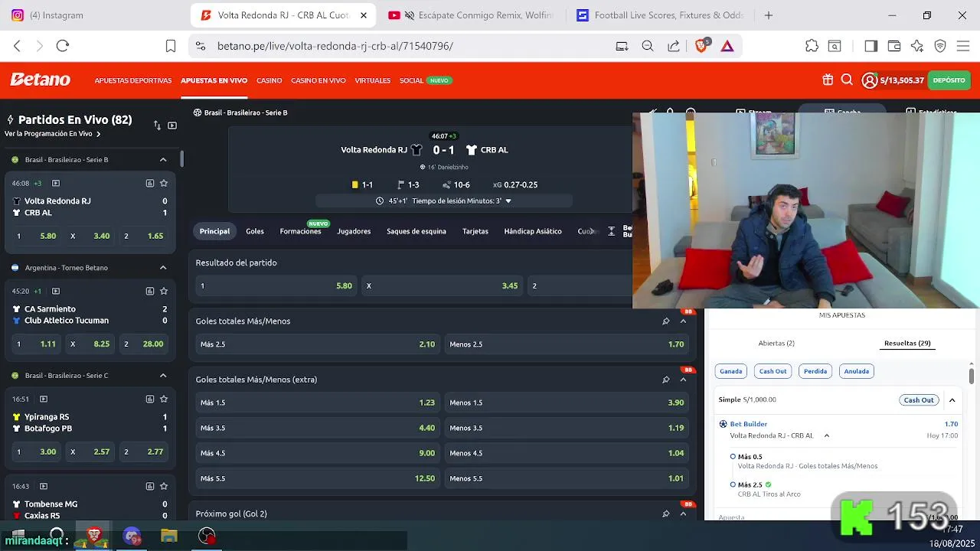Open stats icon on Volta Redonda match card
This screenshot has width=980, height=551.
click(150, 183)
